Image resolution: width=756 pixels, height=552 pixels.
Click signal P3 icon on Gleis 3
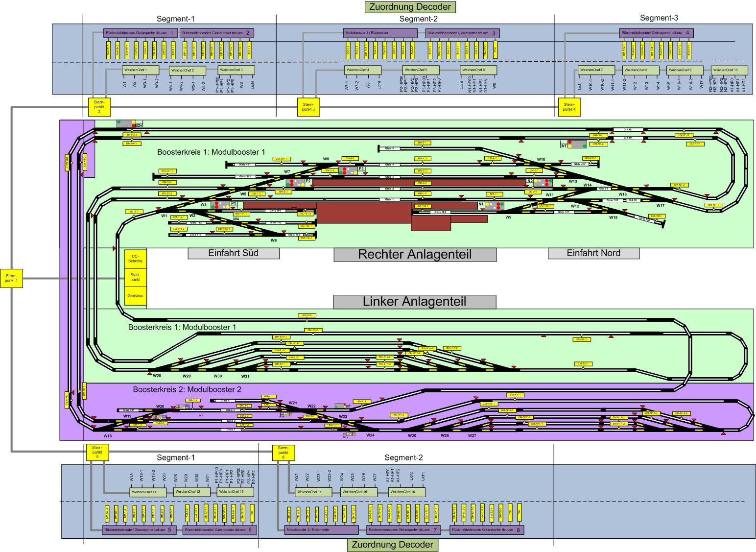[348, 171]
